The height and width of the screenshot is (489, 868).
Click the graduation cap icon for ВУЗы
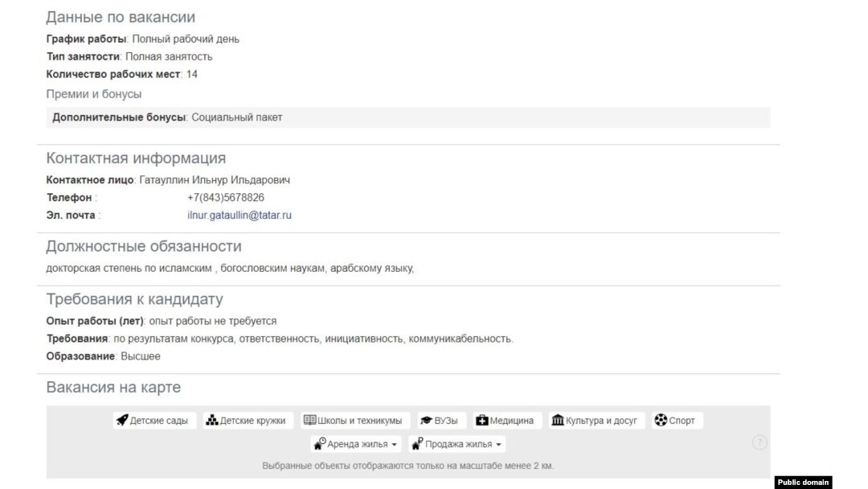pos(426,421)
